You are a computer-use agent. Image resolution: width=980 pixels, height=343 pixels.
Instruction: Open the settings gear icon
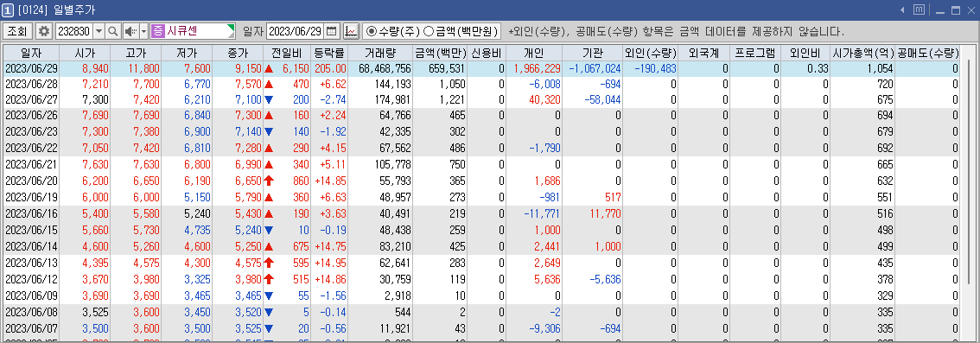coord(44,30)
